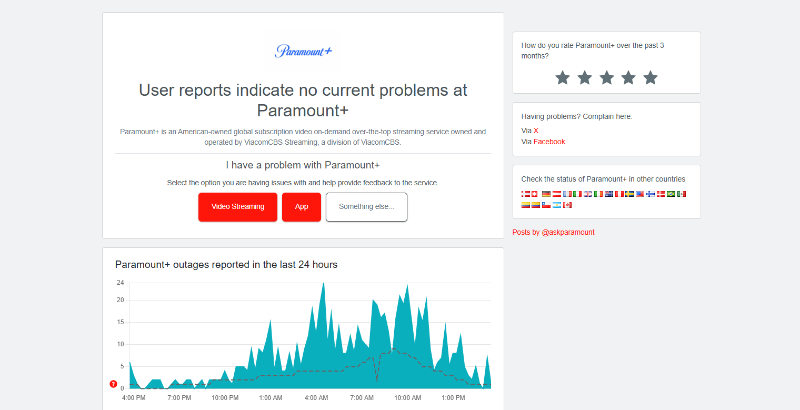Click the Something else... button
800x410 pixels.
(366, 207)
